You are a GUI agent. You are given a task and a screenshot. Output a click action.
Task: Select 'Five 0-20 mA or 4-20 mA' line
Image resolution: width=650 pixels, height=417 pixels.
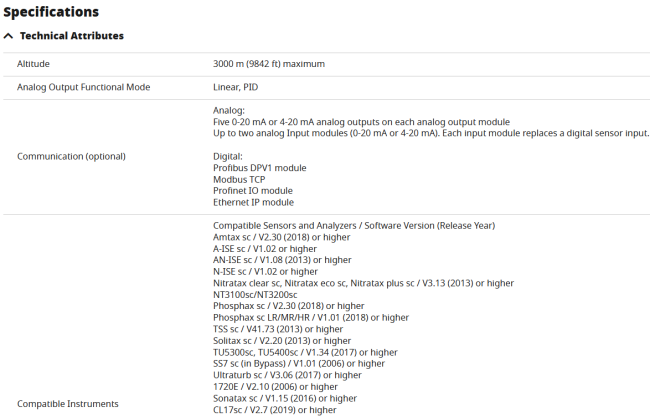click(361, 122)
